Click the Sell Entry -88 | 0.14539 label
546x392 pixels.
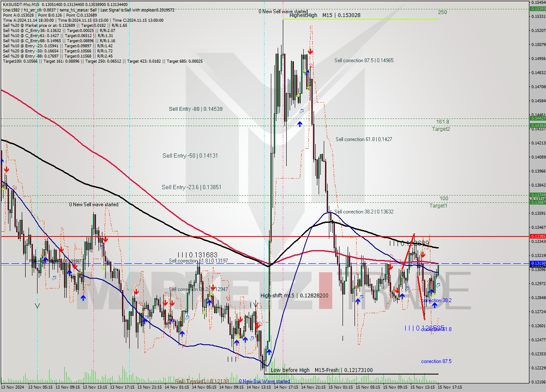[196, 109]
